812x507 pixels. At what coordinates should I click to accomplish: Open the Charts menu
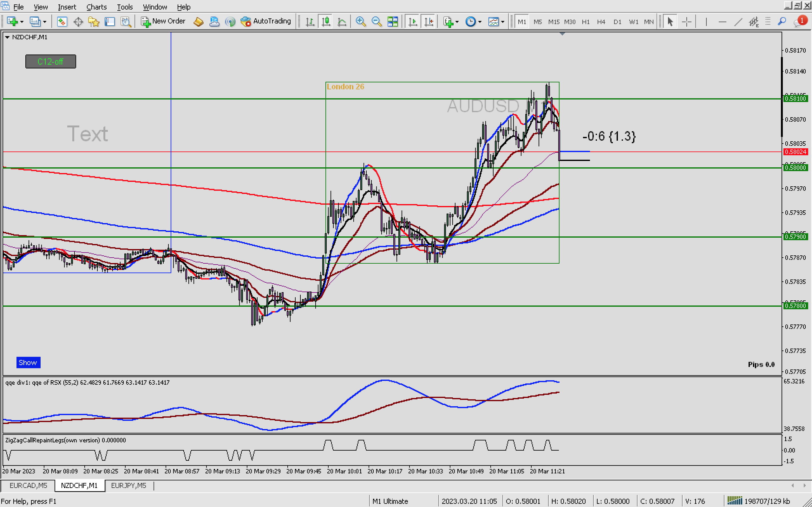point(96,7)
